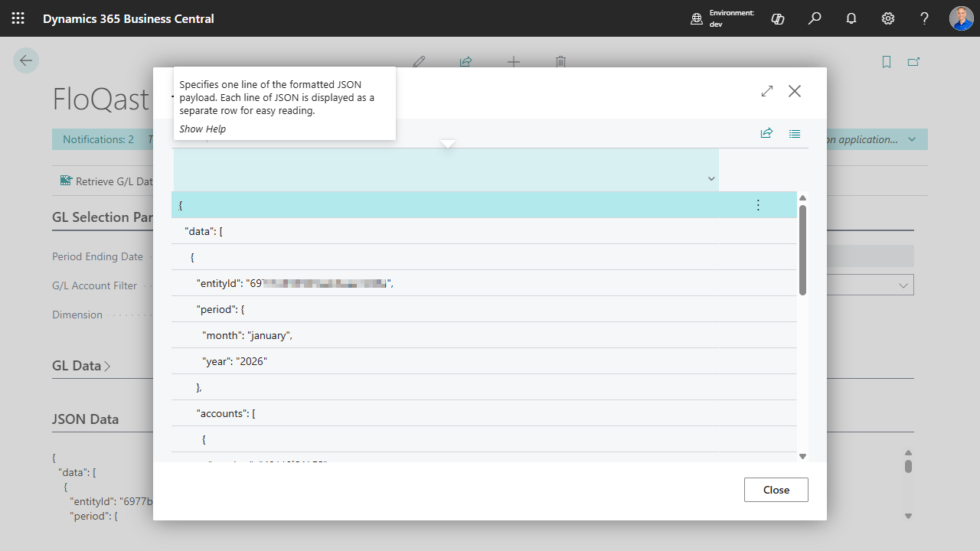980x551 pixels.
Task: Click the edit pencil icon on the page
Action: pos(419,62)
